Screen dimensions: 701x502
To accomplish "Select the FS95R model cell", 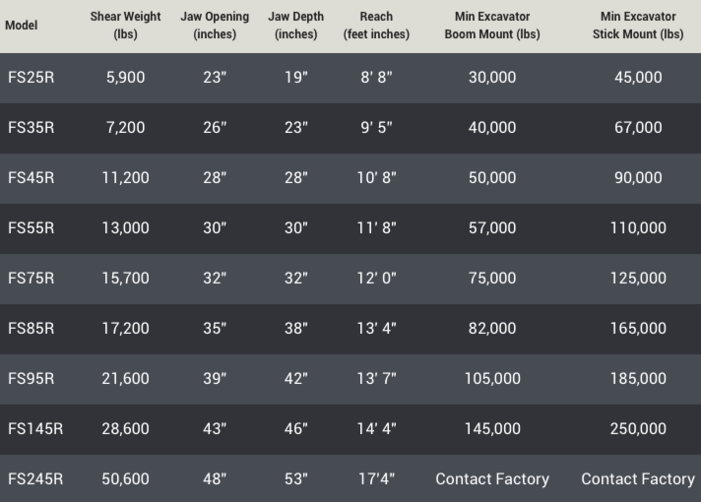I will coord(31,378).
